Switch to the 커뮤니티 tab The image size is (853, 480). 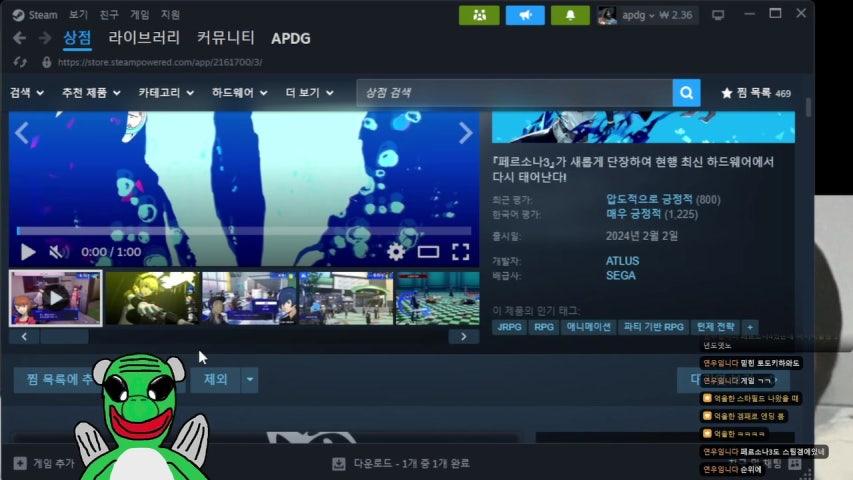click(225, 38)
